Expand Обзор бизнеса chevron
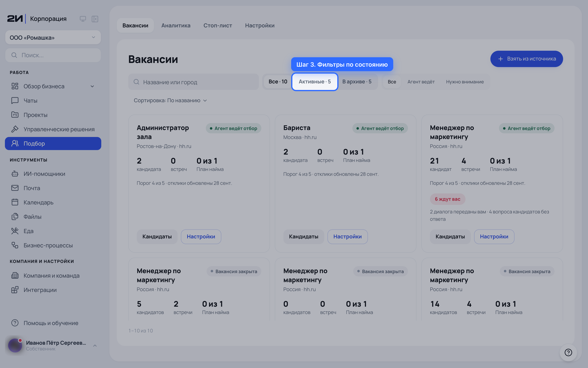The width and height of the screenshot is (588, 368). click(x=92, y=86)
